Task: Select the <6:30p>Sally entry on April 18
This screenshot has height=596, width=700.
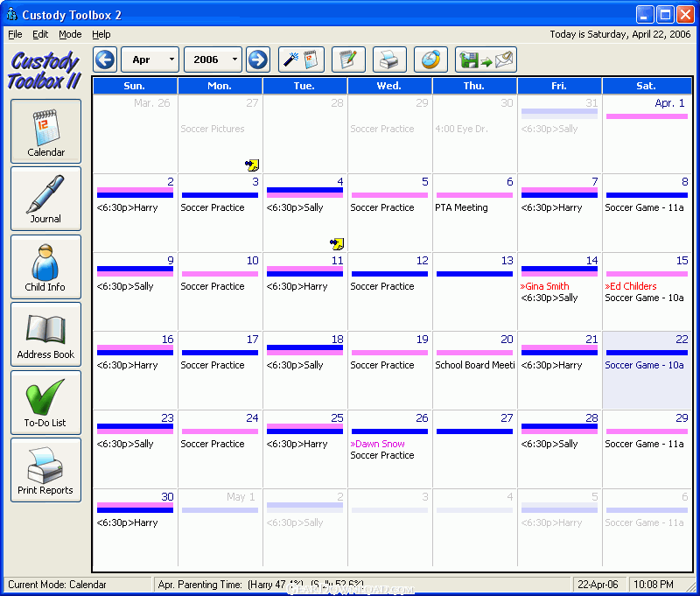Action: pyautogui.click(x=295, y=365)
